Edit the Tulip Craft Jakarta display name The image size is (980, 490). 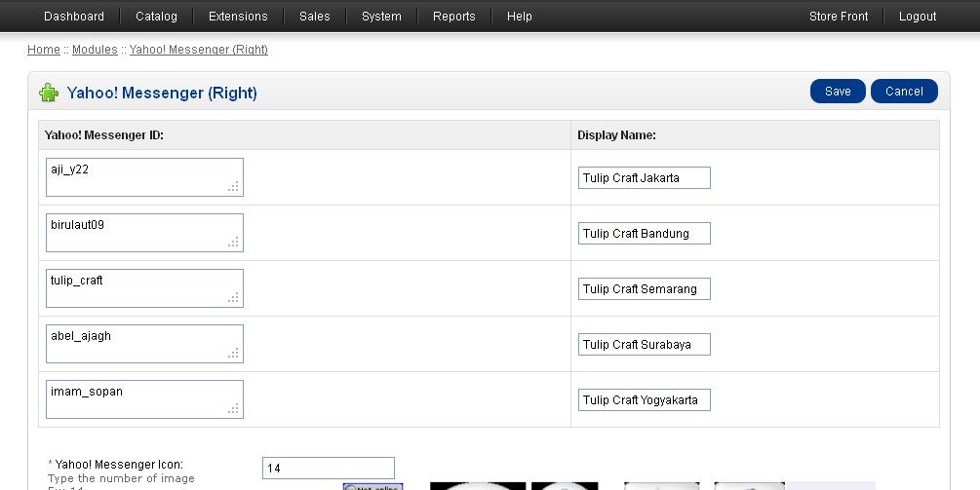pyautogui.click(x=645, y=178)
